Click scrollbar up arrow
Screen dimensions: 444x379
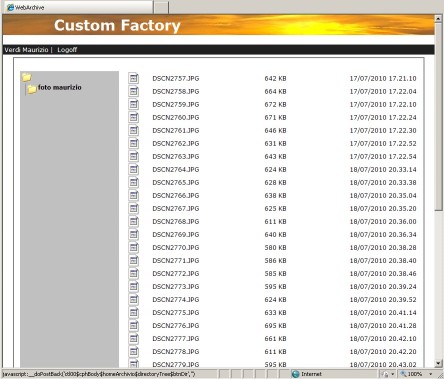coord(438,19)
